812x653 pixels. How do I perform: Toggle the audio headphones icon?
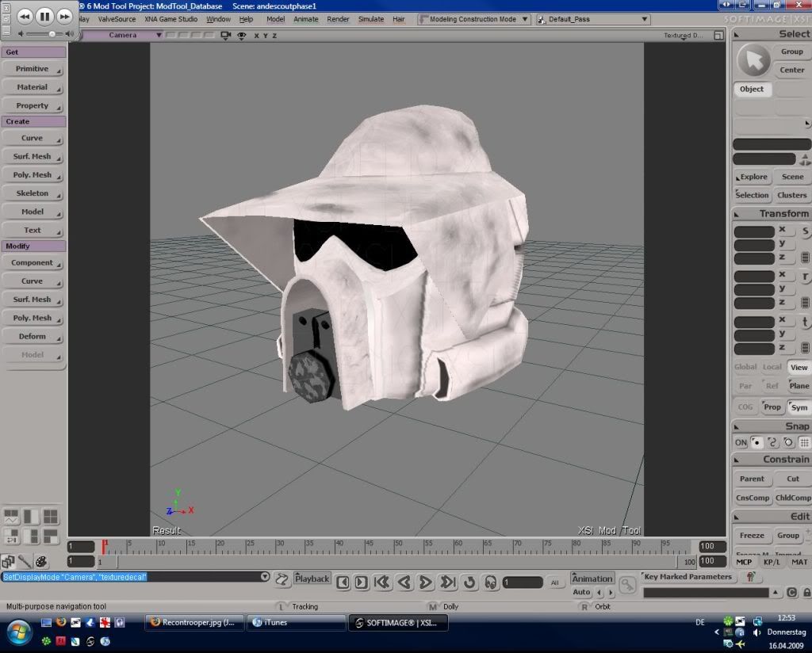coord(490,582)
